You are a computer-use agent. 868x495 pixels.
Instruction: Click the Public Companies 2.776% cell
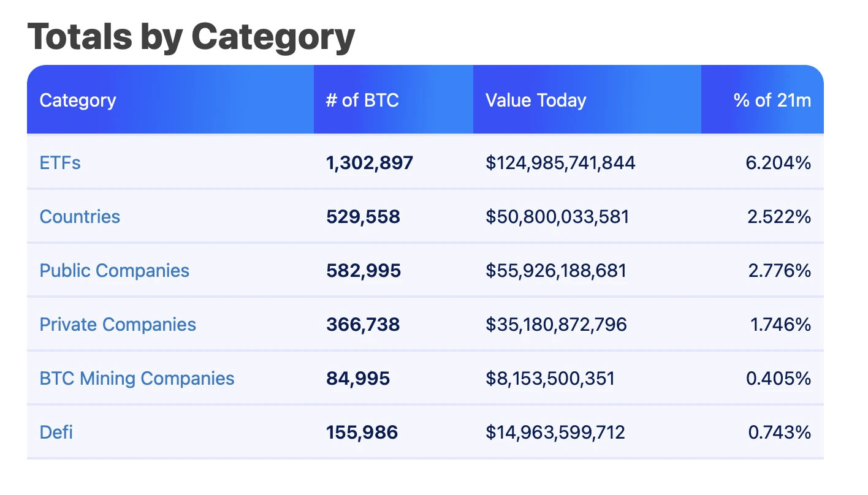(779, 271)
